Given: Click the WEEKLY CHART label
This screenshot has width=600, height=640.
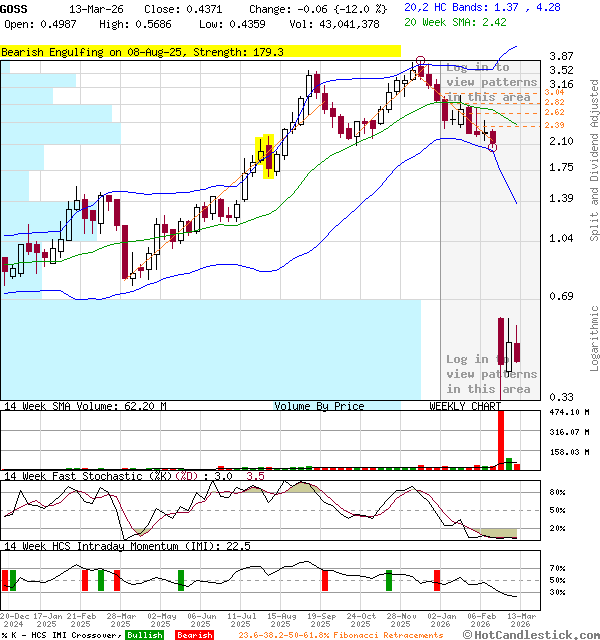Looking at the screenshot, I should point(465,406).
